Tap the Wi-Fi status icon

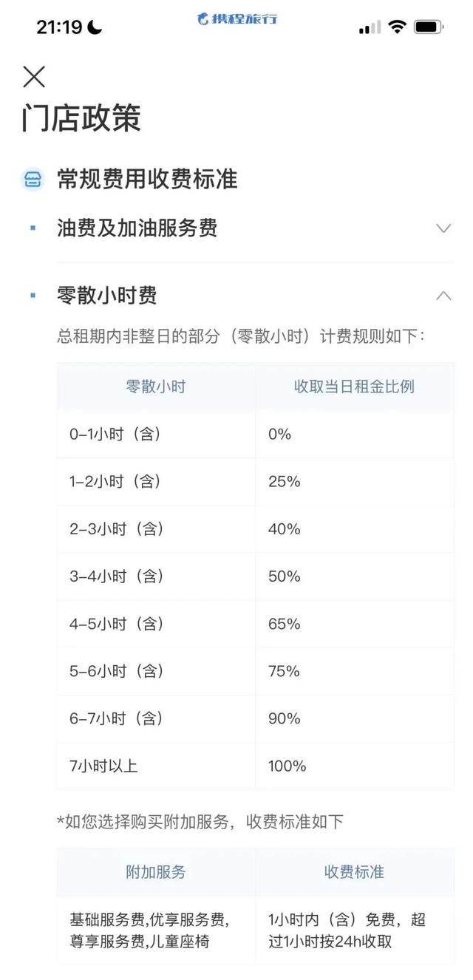coord(398,27)
